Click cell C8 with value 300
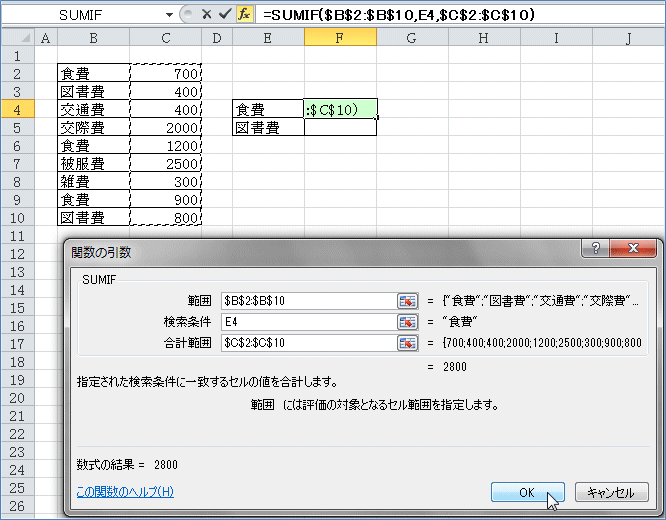This screenshot has height=520, width=666. 166,181
